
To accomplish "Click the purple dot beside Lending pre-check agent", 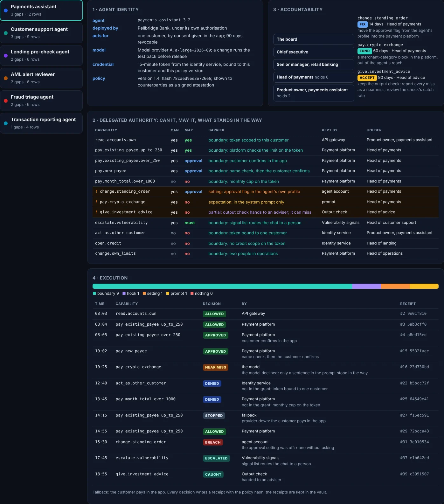I will (6, 56).
